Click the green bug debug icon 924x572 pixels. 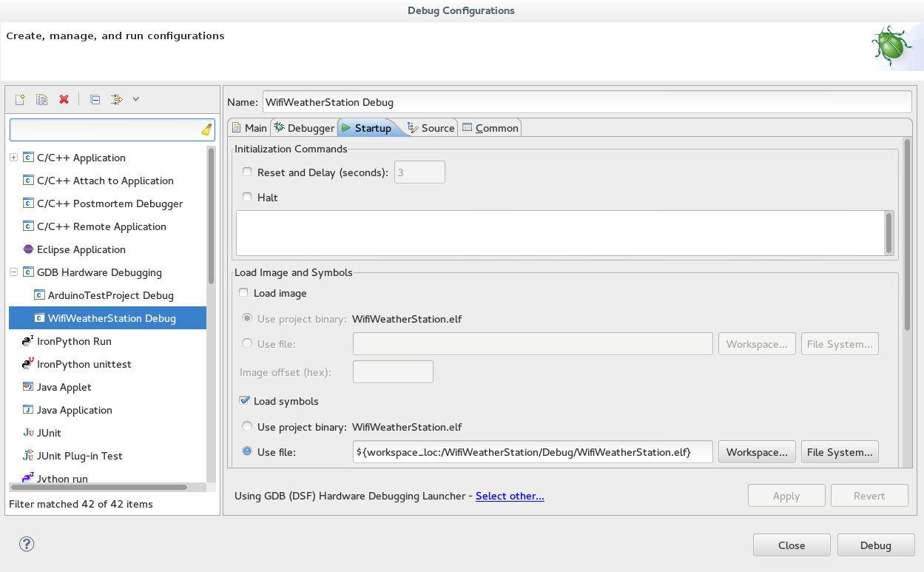coord(891,46)
